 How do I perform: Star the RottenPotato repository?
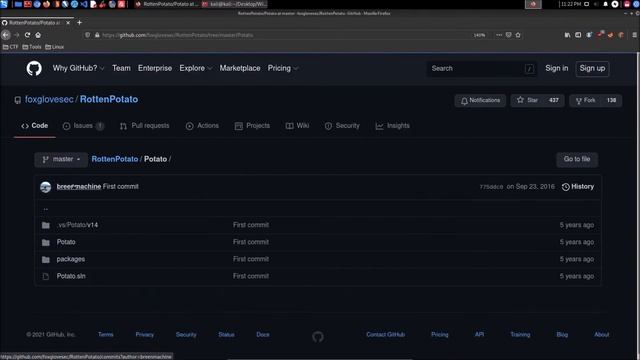[527, 100]
